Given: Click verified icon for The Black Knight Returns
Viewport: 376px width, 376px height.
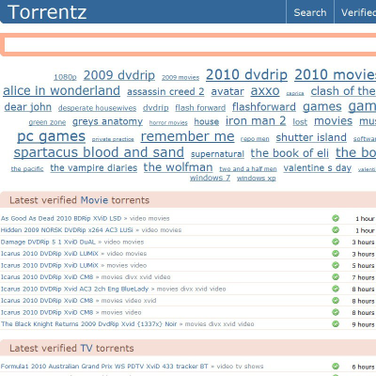Looking at the screenshot, I should pyautogui.click(x=336, y=324).
